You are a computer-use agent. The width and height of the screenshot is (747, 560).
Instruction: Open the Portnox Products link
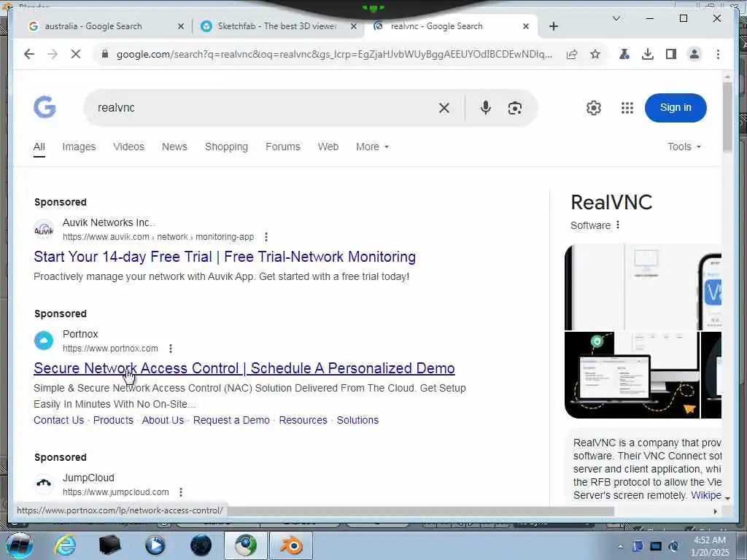pos(113,420)
